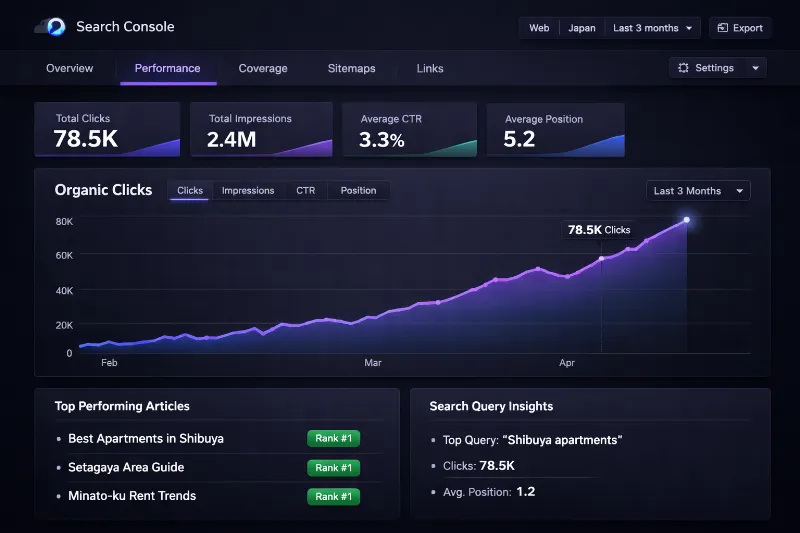
Task: Click the Export icon in the header
Action: [x=722, y=28]
